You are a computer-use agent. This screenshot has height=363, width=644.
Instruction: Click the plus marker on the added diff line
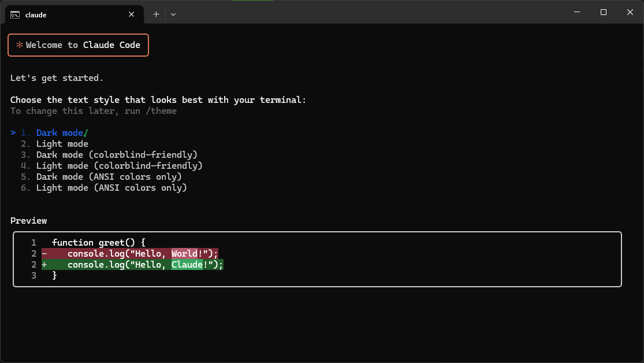coord(43,264)
